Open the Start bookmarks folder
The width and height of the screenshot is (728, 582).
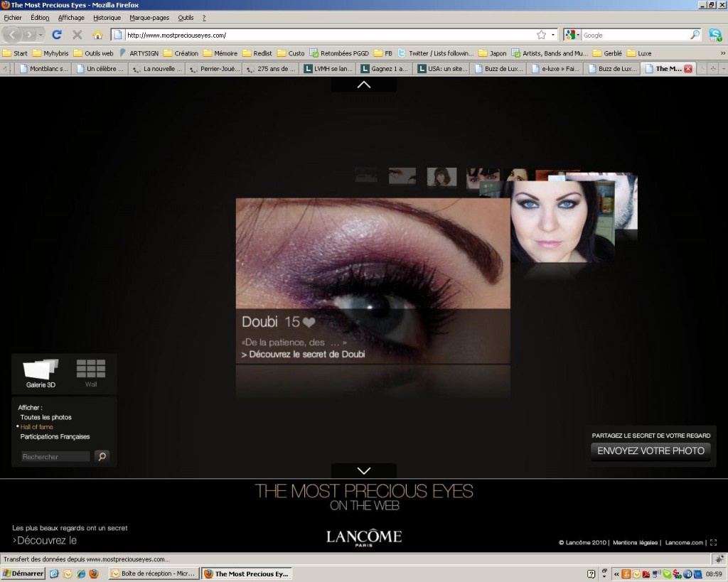coord(15,53)
